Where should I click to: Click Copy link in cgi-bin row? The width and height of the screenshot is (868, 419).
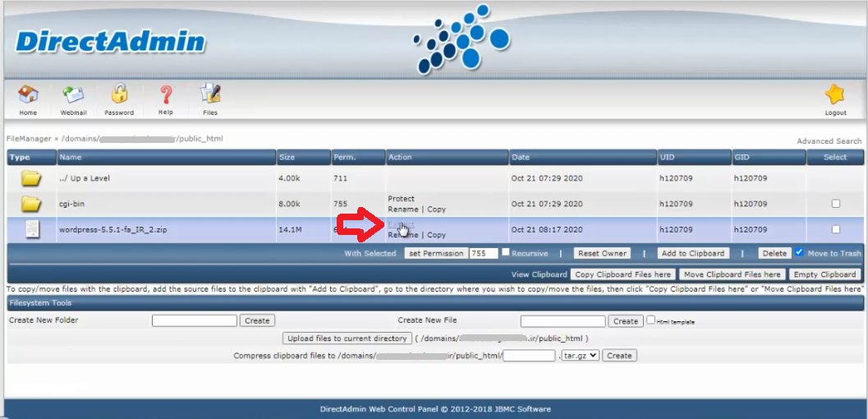tap(436, 209)
